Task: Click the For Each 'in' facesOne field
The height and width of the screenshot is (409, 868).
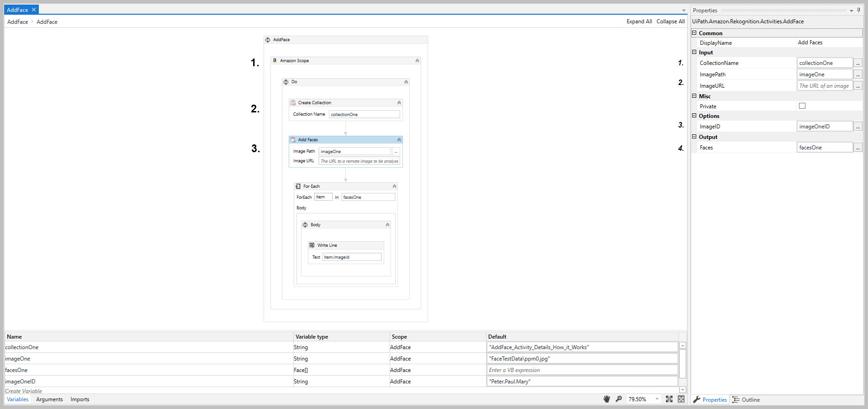Action: coord(368,197)
